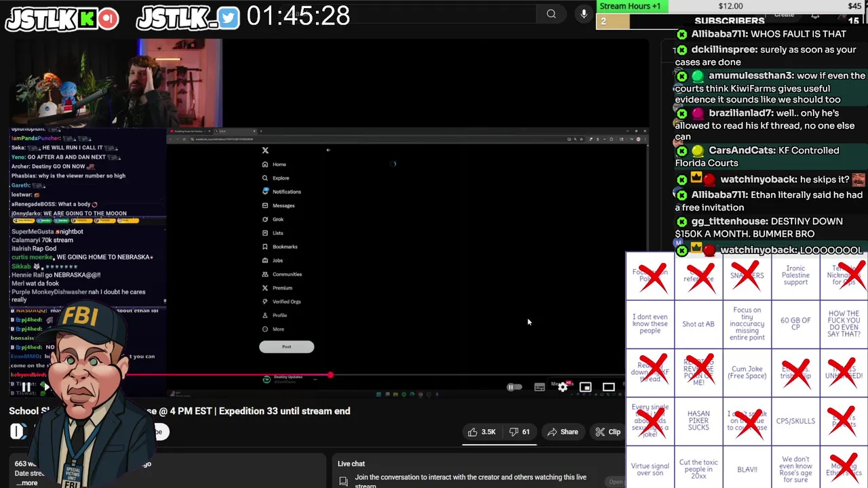868x488 pixels.
Task: Select the Live chat header
Action: 351,464
